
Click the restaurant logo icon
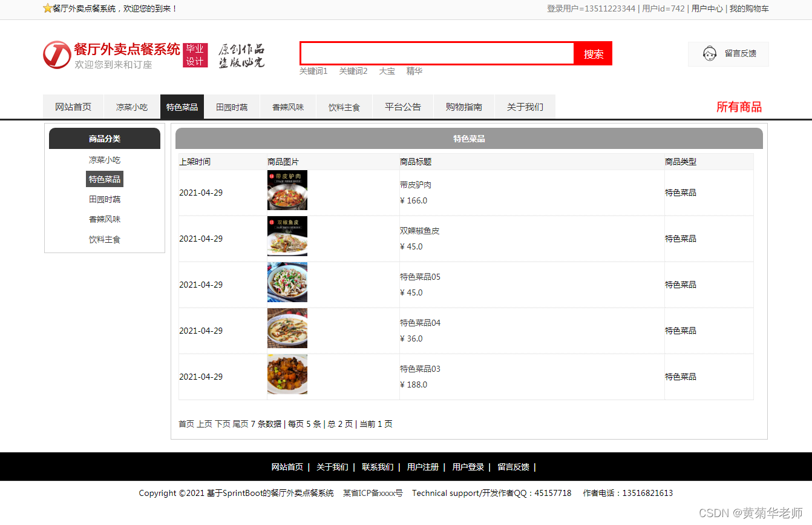[57, 56]
